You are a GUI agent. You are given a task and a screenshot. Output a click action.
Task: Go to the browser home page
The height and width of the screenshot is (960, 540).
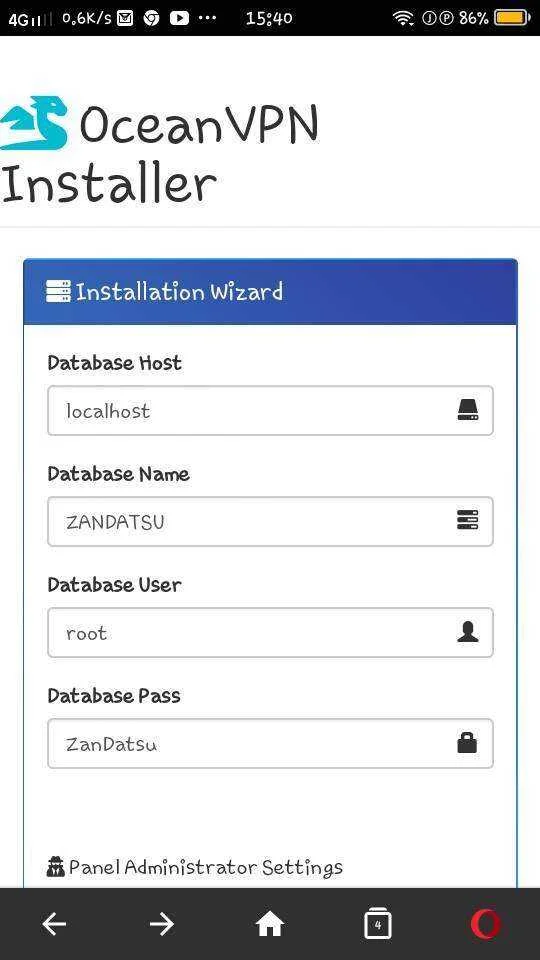270,924
